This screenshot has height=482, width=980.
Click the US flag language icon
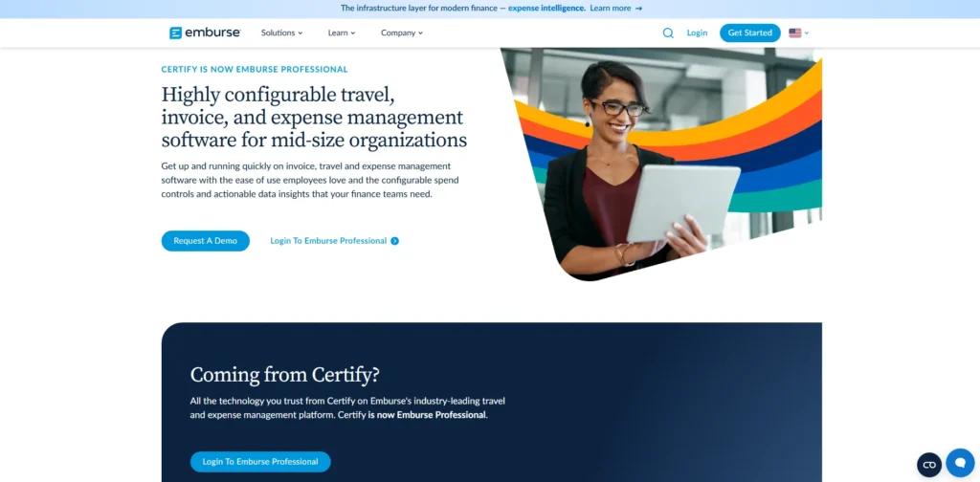coord(795,33)
